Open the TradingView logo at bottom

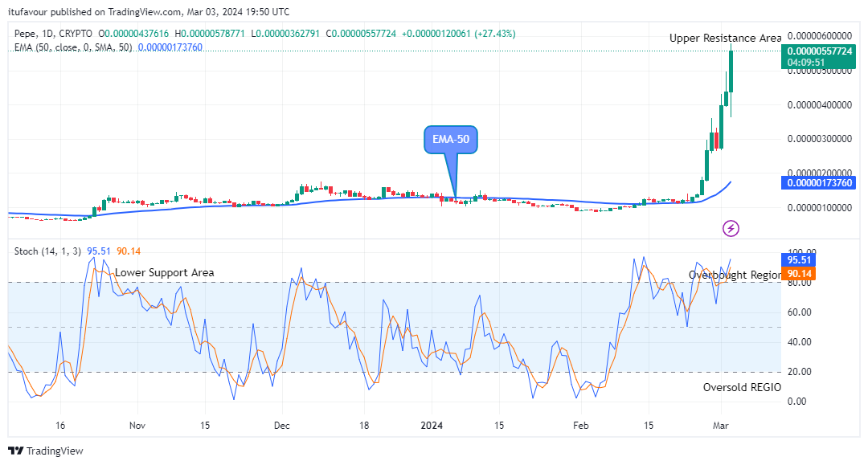pos(45,451)
